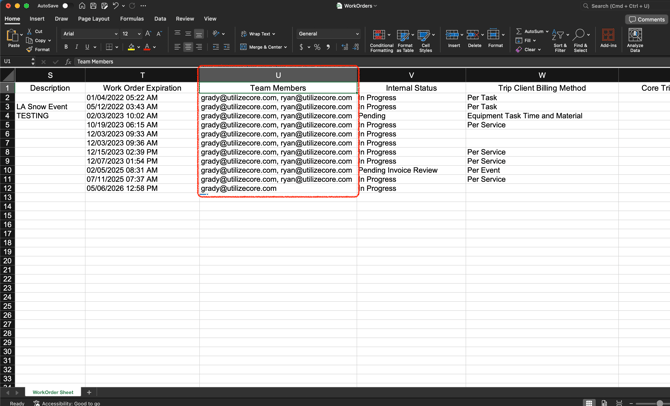This screenshot has height=406, width=670.
Task: Click the Format painter brush
Action: point(29,50)
